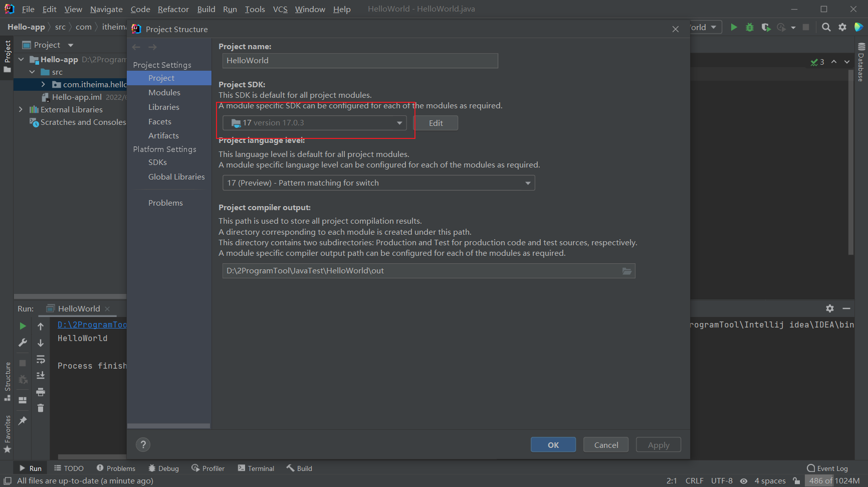Click the help question mark button

143,444
